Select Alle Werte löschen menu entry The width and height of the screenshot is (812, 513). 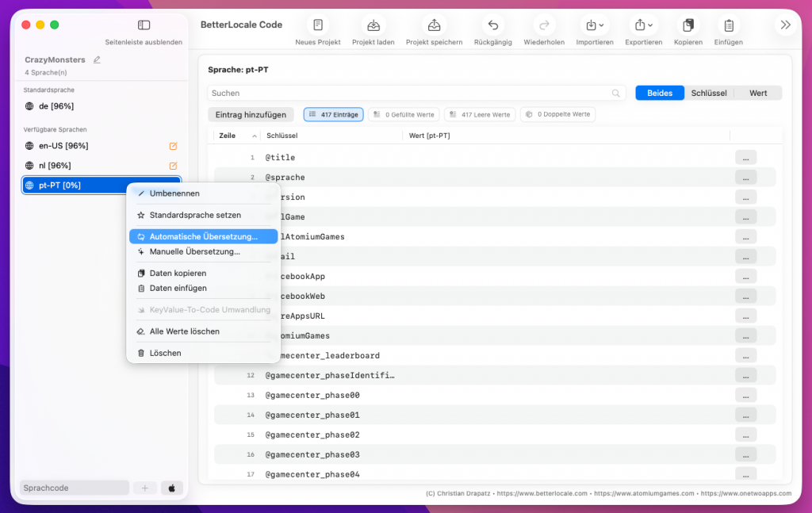184,331
